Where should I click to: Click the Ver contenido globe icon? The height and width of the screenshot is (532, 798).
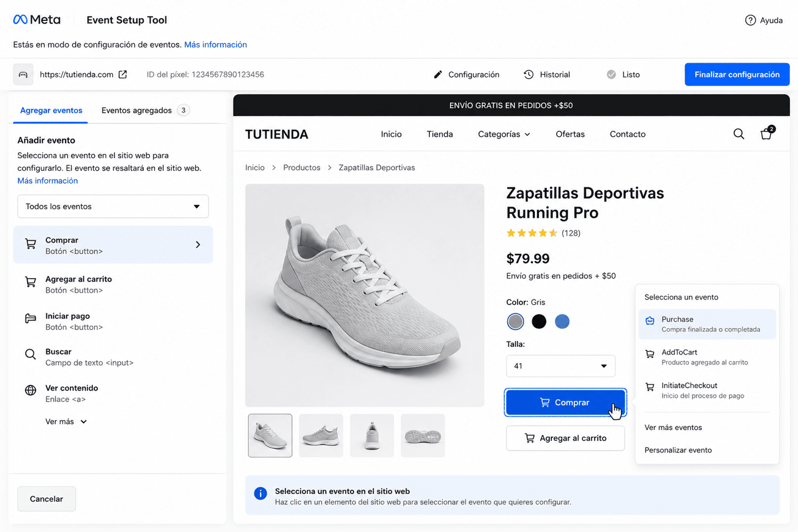(x=30, y=390)
